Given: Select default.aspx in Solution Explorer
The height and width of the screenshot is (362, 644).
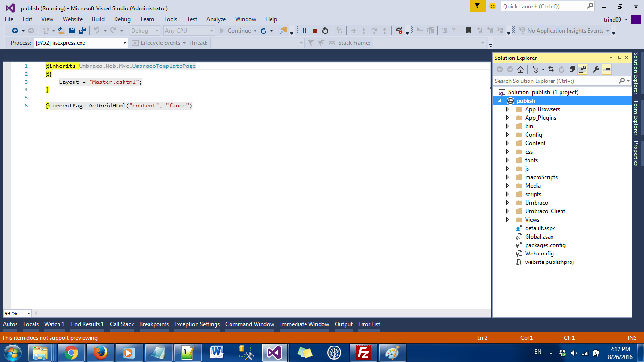Looking at the screenshot, I should pyautogui.click(x=540, y=228).
